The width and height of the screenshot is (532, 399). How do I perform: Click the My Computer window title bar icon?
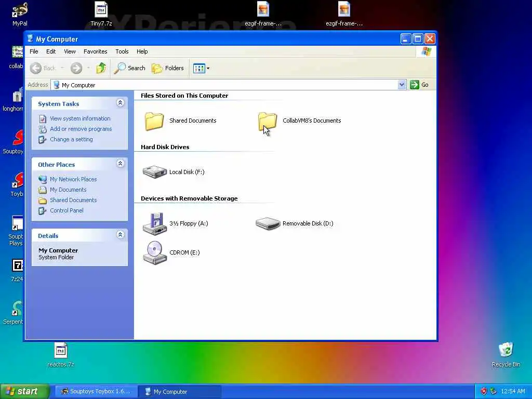pos(30,38)
